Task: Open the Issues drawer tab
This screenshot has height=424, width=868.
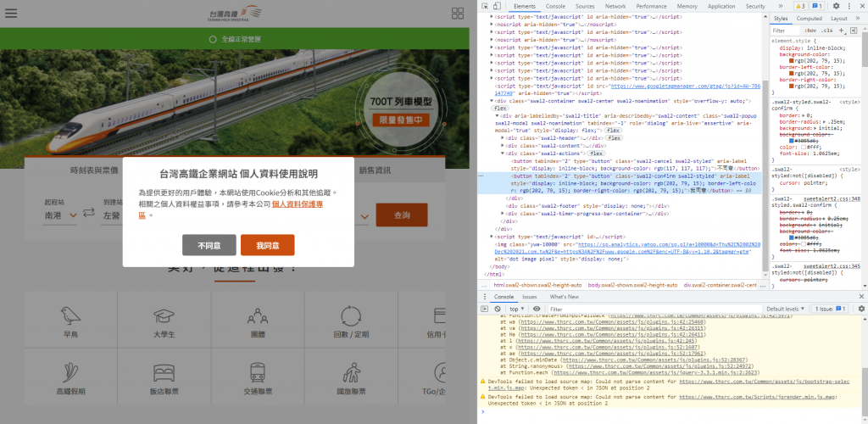Action: click(529, 297)
